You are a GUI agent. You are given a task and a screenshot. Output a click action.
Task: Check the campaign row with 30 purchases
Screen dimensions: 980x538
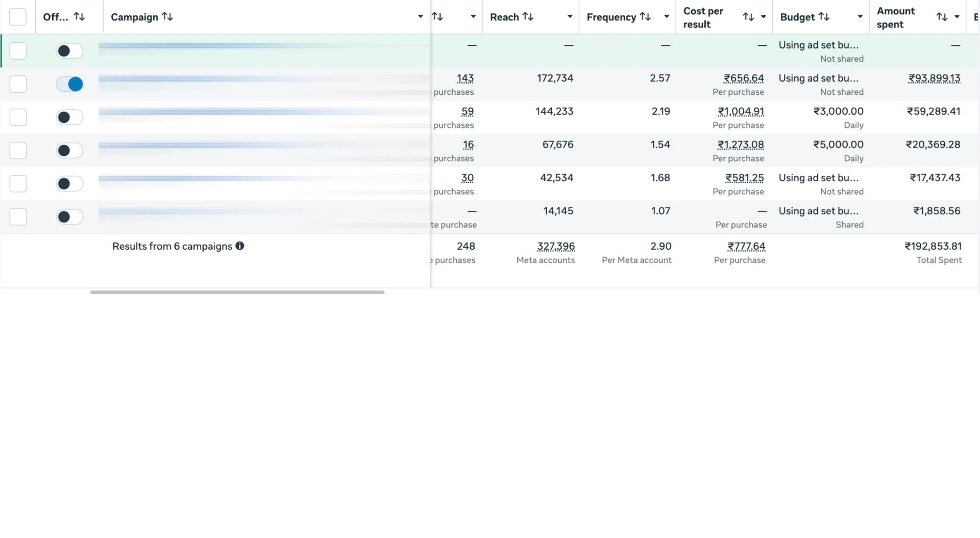[18, 183]
